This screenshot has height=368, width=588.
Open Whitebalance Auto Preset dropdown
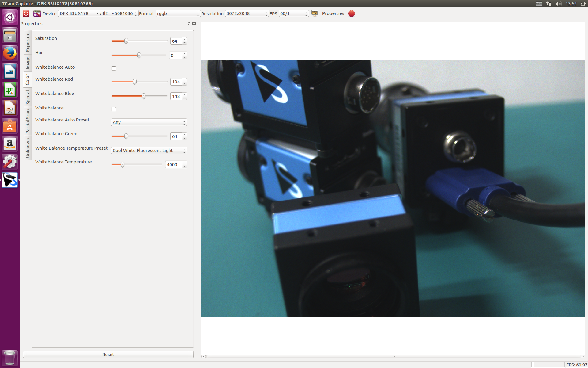149,122
